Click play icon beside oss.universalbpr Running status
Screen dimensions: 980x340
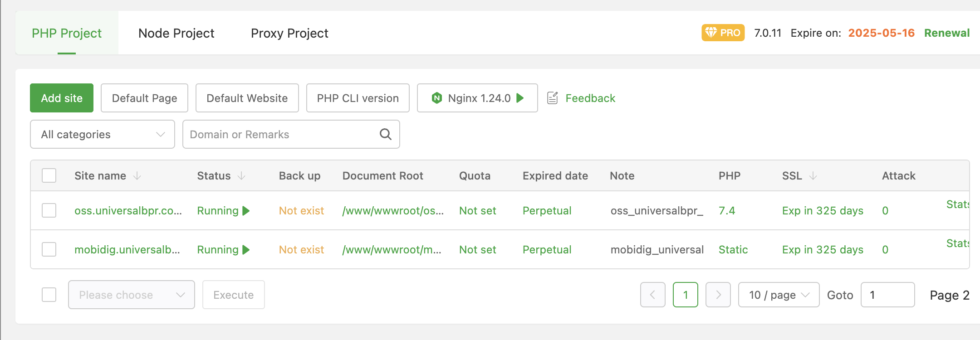click(246, 211)
